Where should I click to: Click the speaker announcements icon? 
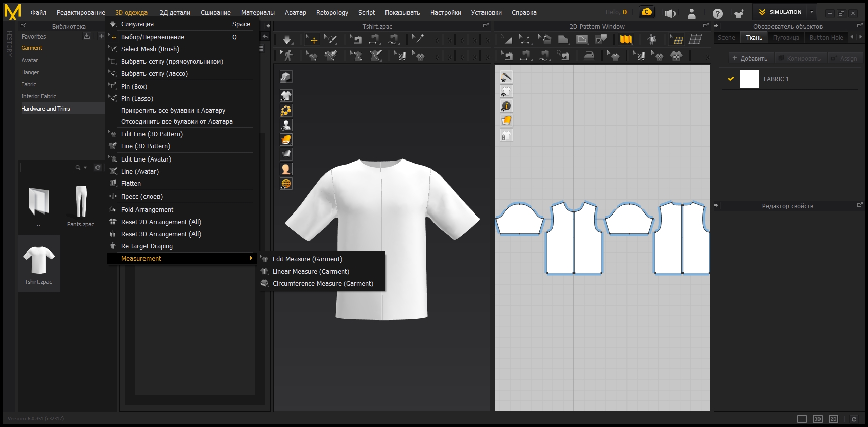(670, 14)
